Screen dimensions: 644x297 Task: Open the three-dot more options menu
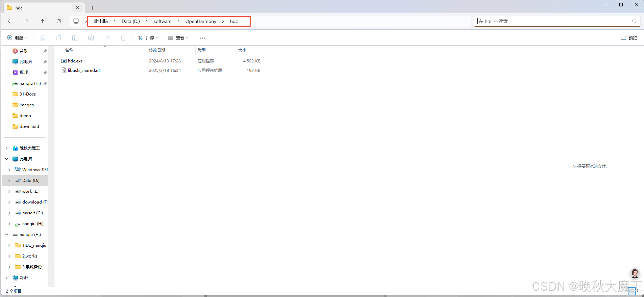click(x=202, y=38)
